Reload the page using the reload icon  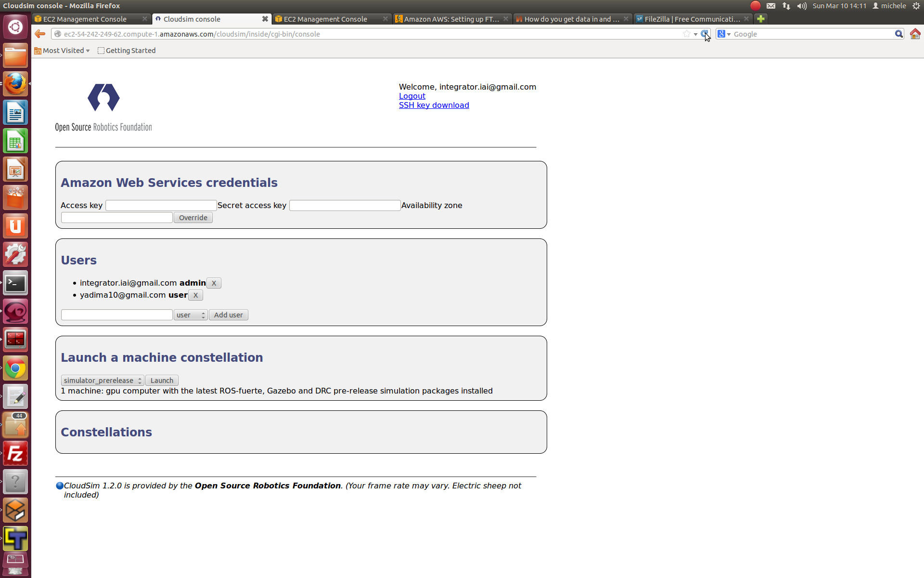(x=705, y=34)
